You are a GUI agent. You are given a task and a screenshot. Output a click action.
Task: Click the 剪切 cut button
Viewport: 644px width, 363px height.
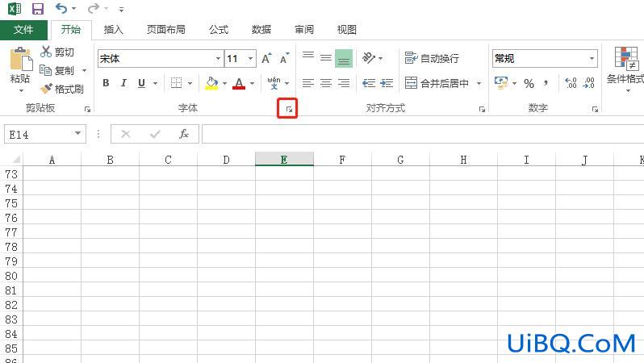coord(57,52)
